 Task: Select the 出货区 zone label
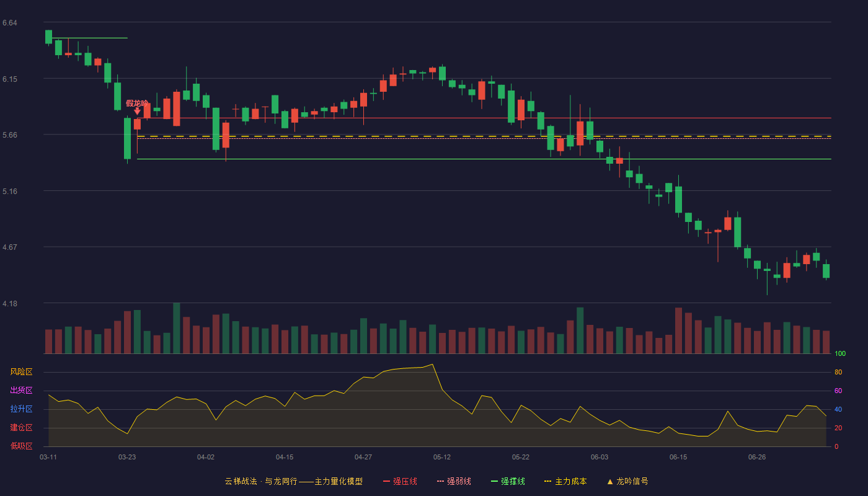pyautogui.click(x=21, y=391)
